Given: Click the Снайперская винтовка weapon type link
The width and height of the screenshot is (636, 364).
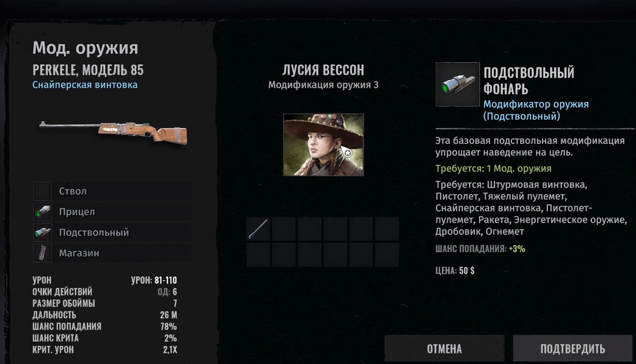Looking at the screenshot, I should click(85, 85).
